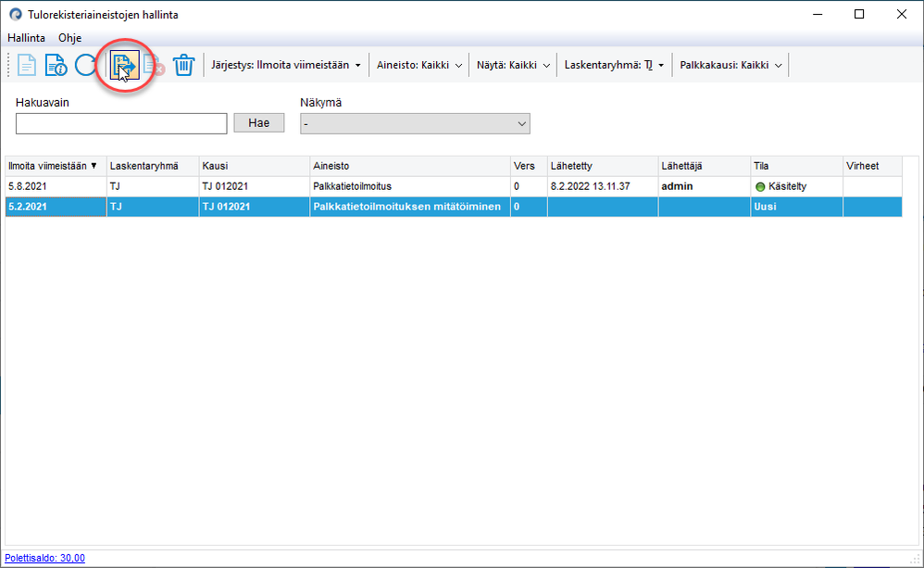
Task: Open the Polettisaldo: 30,00 link
Action: [44, 558]
